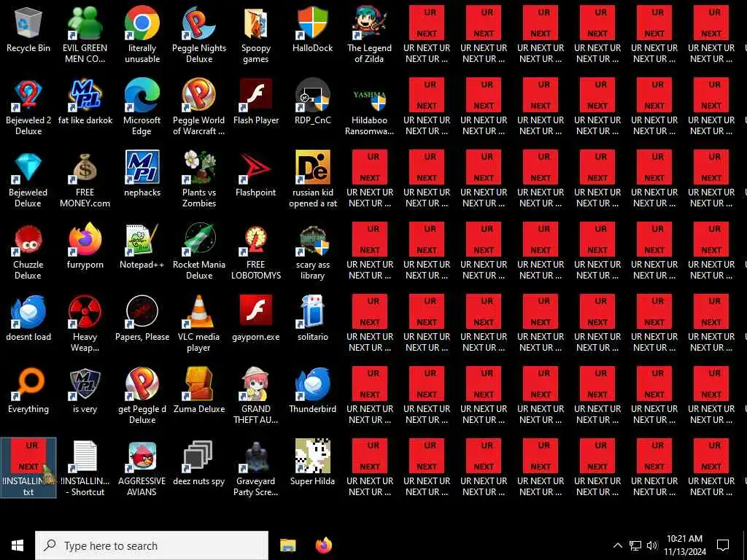Launch Firefox from the taskbar
This screenshot has height=560, width=747.
[x=324, y=545]
